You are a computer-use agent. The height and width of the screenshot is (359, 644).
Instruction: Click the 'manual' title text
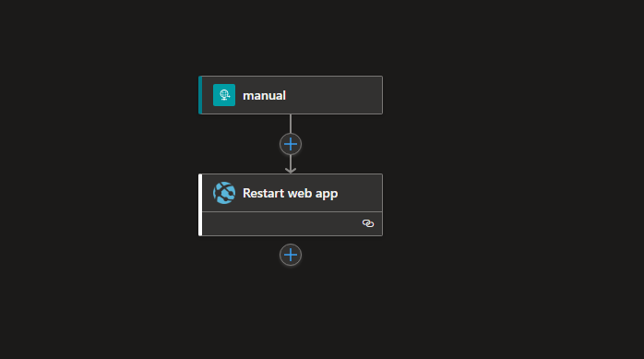click(x=264, y=95)
